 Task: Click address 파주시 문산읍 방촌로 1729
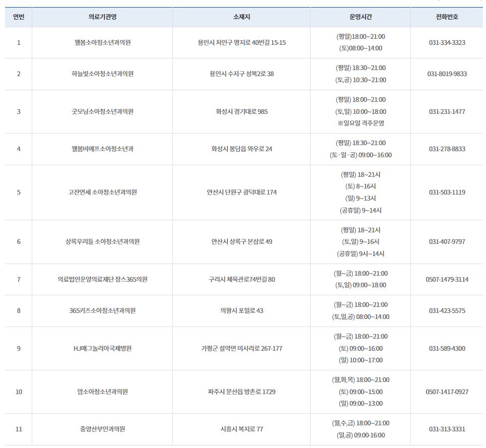click(241, 392)
